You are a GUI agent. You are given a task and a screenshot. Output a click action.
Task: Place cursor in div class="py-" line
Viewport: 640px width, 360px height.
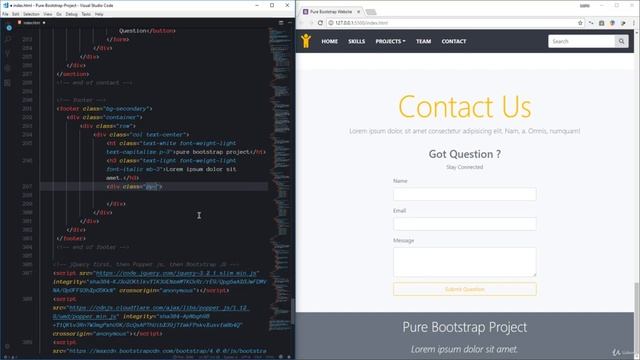(x=134, y=187)
